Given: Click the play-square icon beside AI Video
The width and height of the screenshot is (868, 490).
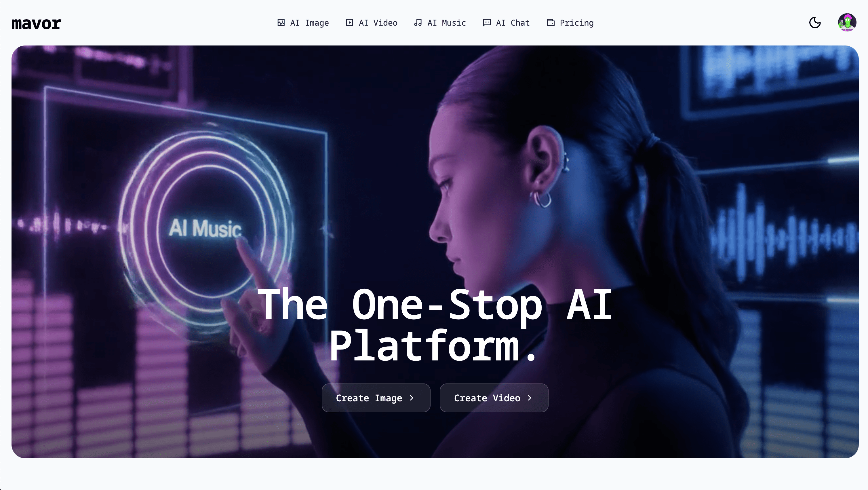Looking at the screenshot, I should tap(349, 22).
